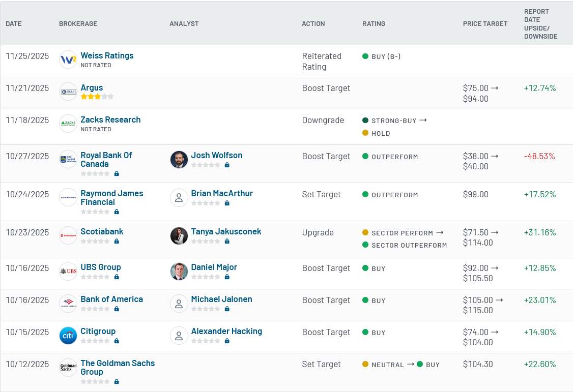573x392 pixels.
Task: Open analyst Alexander Hacking's profile link
Action: coord(226,331)
